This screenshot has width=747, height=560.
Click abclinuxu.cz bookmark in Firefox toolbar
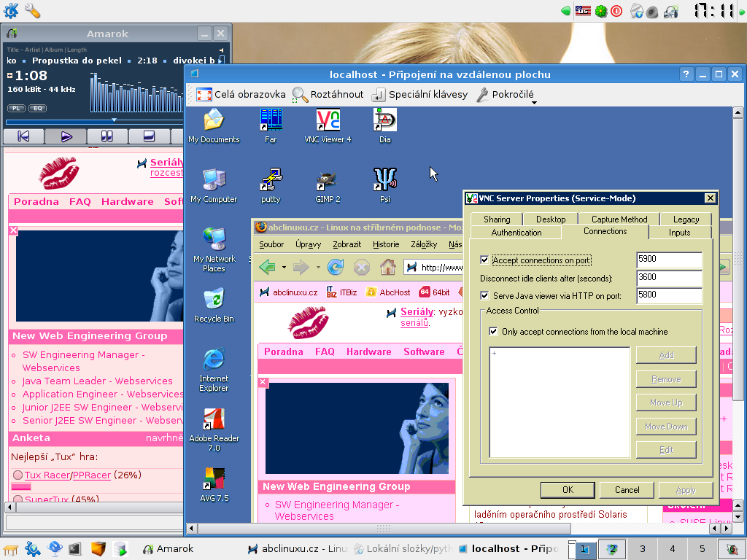pos(289,292)
